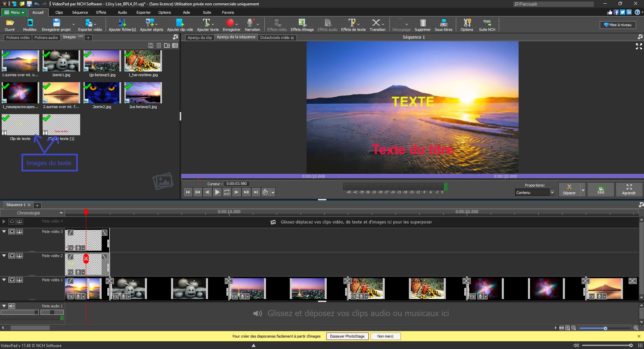Click the Essayer PhotoStage button
This screenshot has height=349, width=644.
tap(347, 336)
